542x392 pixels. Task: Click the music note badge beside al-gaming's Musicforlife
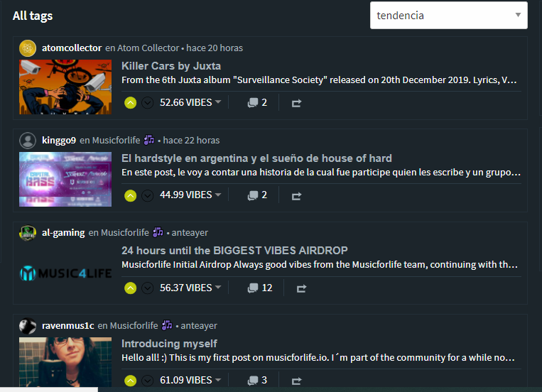pyautogui.click(x=158, y=232)
